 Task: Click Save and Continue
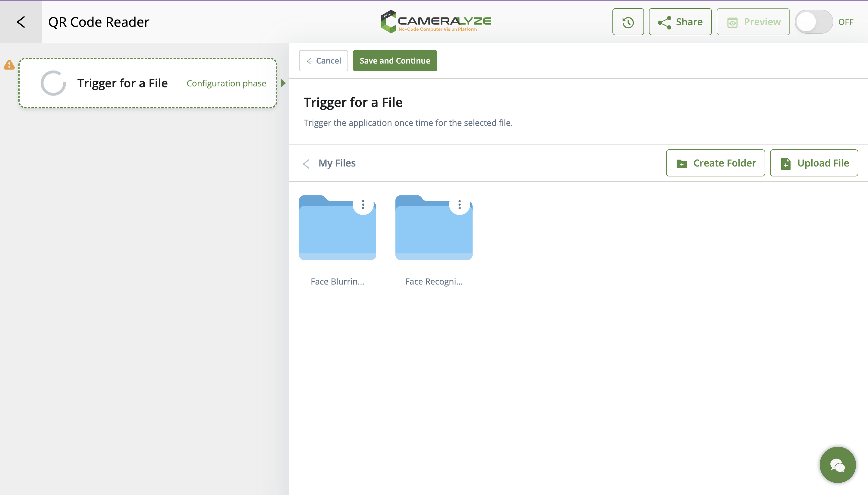tap(395, 61)
